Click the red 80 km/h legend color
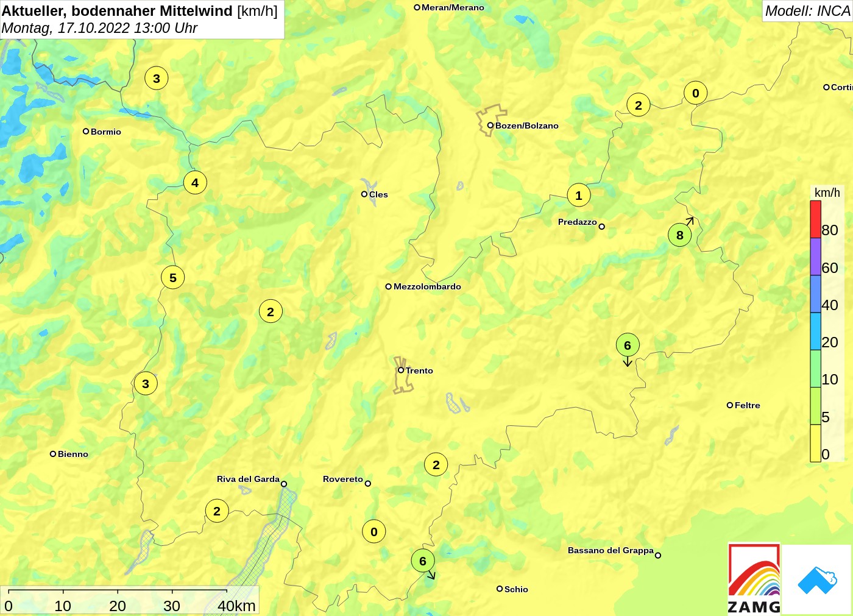 click(815, 219)
